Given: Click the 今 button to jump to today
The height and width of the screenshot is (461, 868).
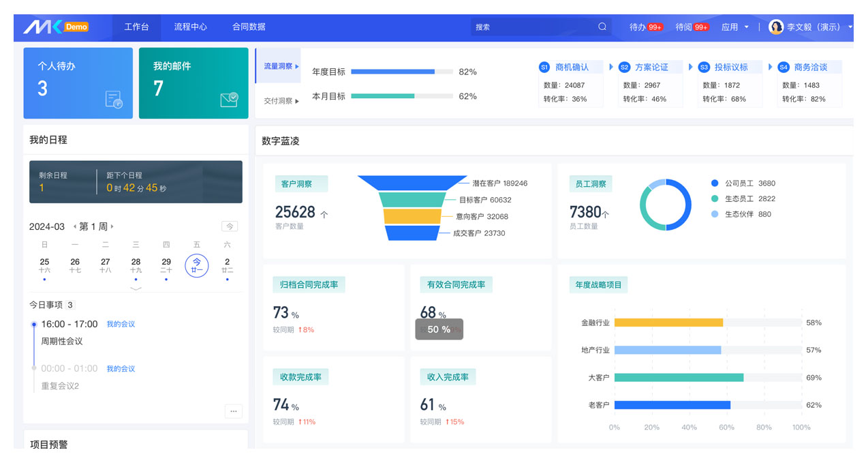Looking at the screenshot, I should tap(230, 226).
